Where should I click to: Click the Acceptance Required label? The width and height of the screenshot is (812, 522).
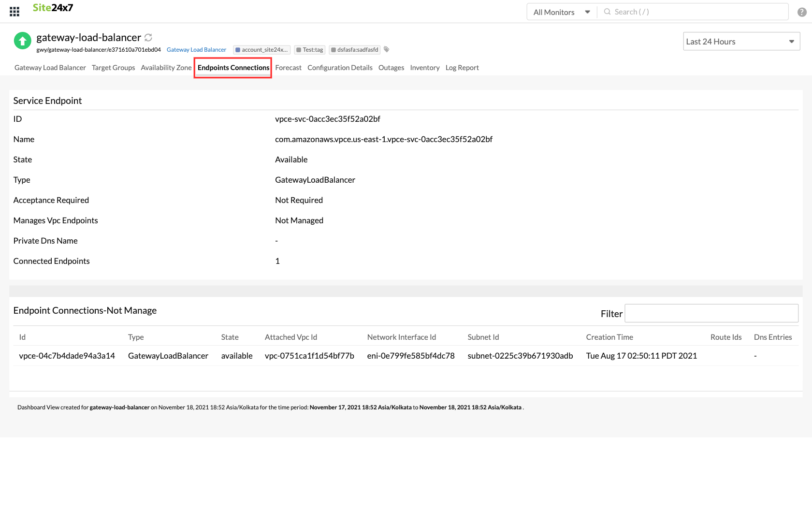coord(51,200)
